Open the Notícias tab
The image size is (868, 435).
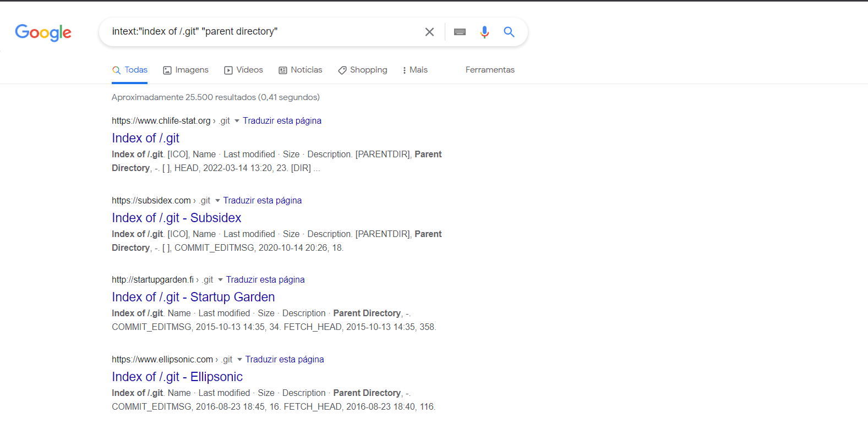click(301, 70)
